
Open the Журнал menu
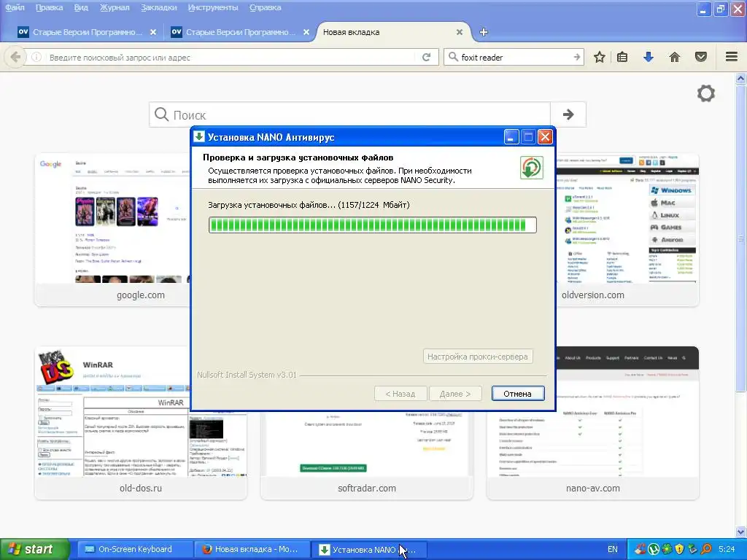click(115, 7)
